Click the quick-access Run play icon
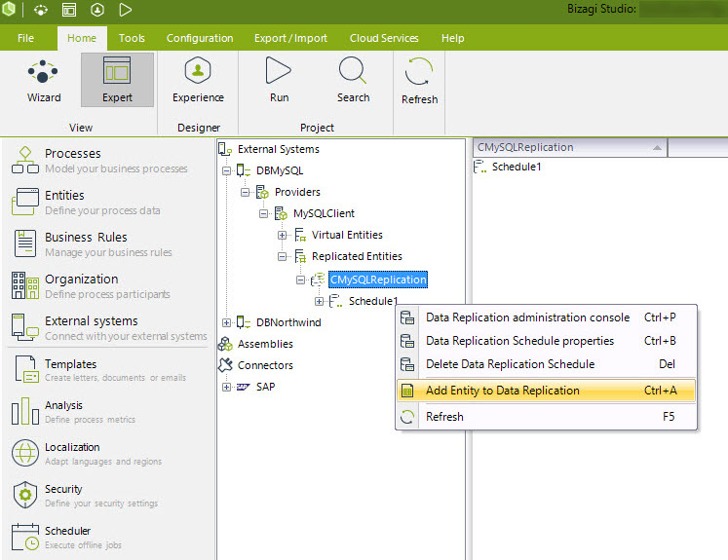The width and height of the screenshot is (728, 560). [x=126, y=10]
